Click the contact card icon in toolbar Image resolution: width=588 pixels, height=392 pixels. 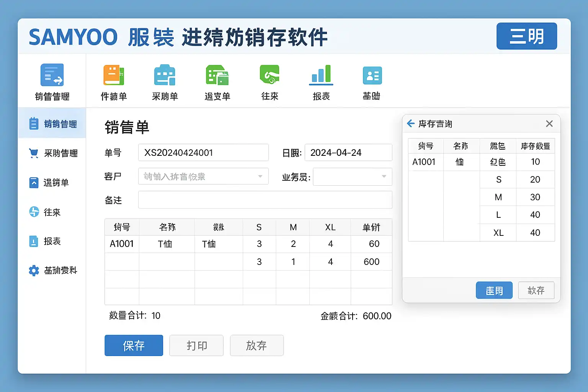372,75
